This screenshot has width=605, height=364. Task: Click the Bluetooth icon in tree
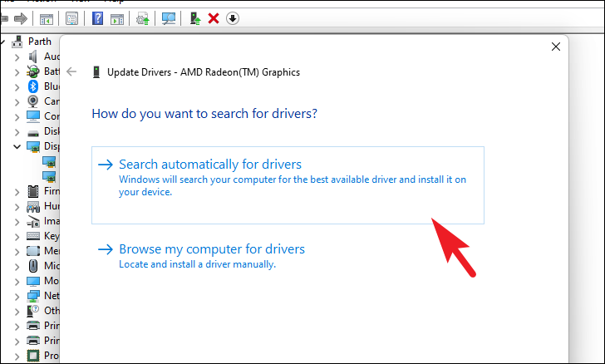click(x=32, y=86)
